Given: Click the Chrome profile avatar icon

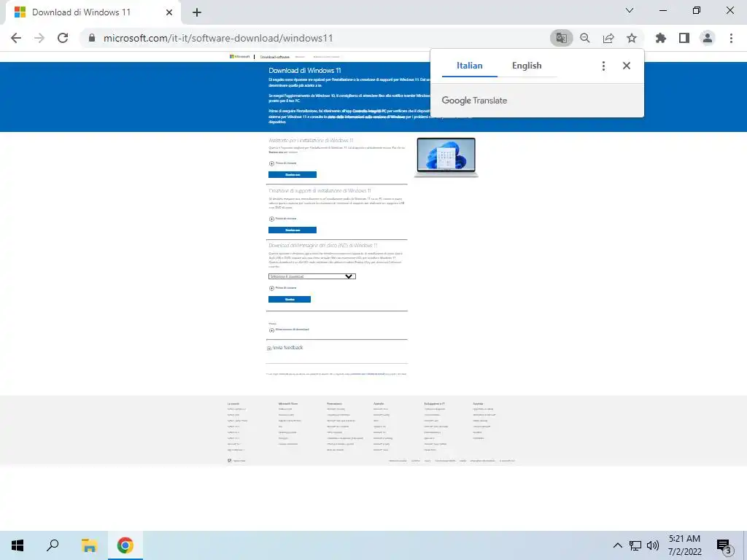Looking at the screenshot, I should click(x=708, y=38).
